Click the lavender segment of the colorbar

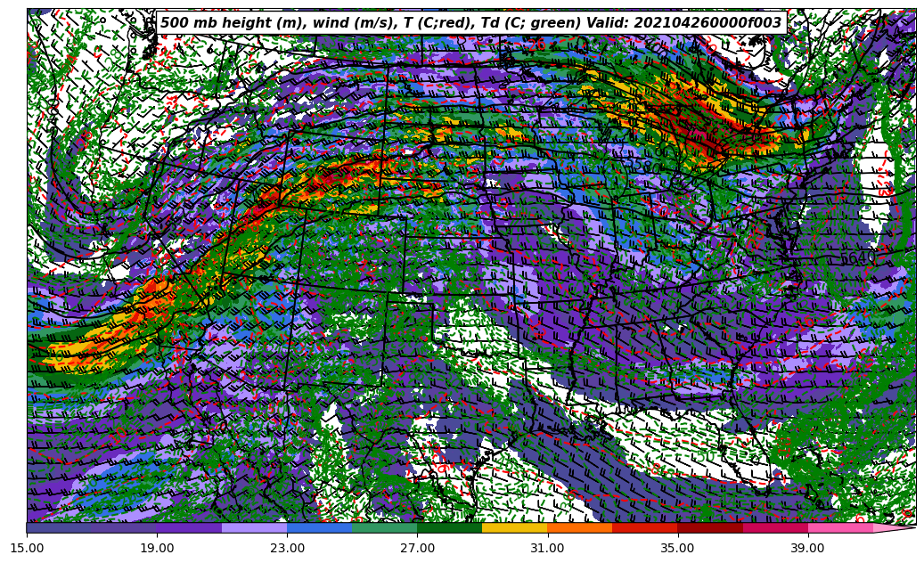[x=254, y=527]
